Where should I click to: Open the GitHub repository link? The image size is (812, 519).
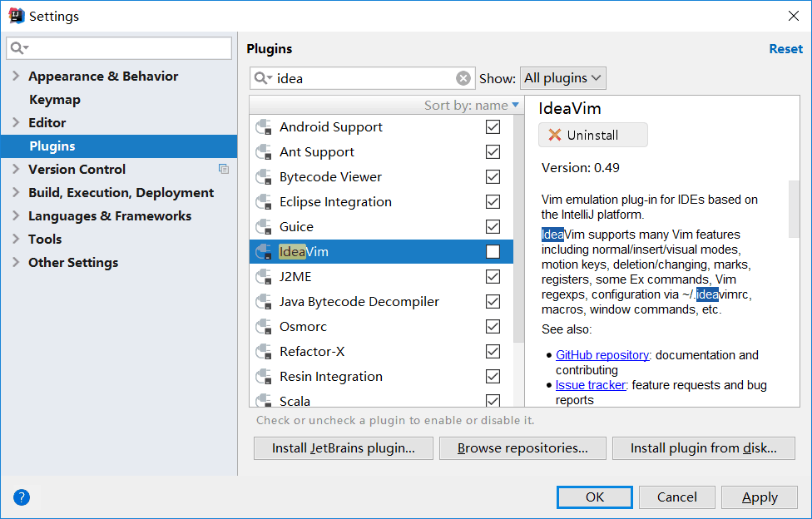coord(602,355)
